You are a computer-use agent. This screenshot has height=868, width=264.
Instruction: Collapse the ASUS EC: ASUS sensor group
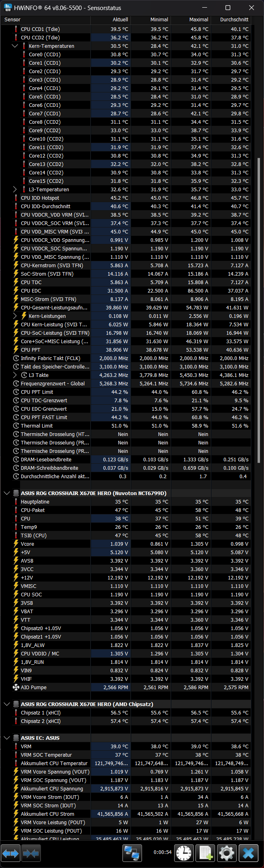7,738
